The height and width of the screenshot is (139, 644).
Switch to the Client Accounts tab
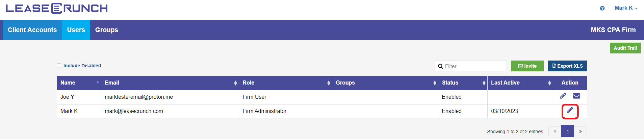click(32, 30)
